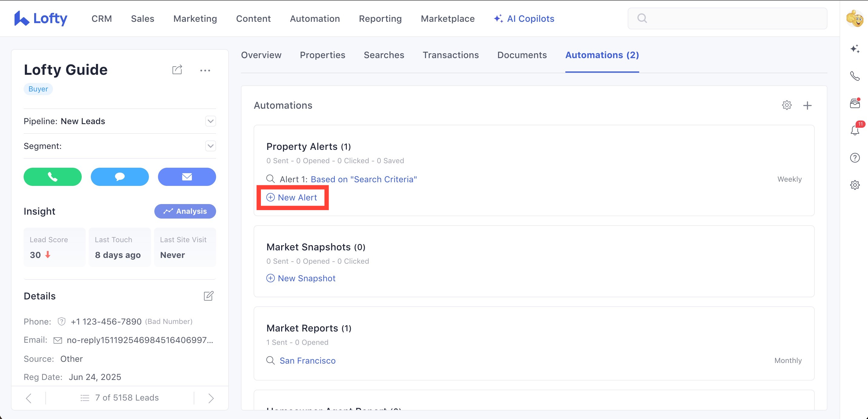Open settings gear in right sidebar

tap(855, 185)
